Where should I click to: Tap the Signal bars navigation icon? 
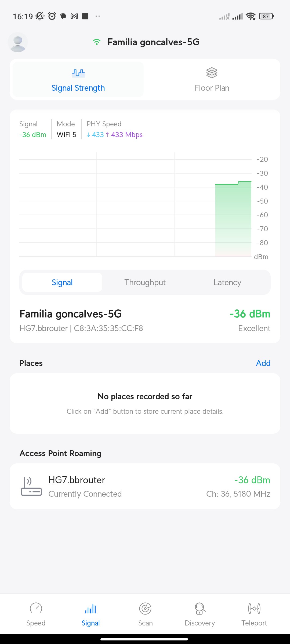[x=90, y=609]
